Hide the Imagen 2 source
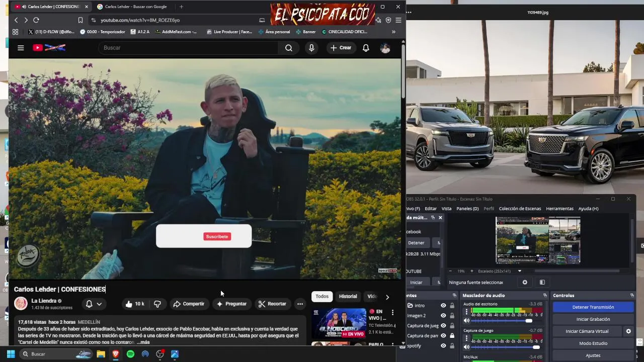This screenshot has height=362, width=644. click(x=443, y=316)
